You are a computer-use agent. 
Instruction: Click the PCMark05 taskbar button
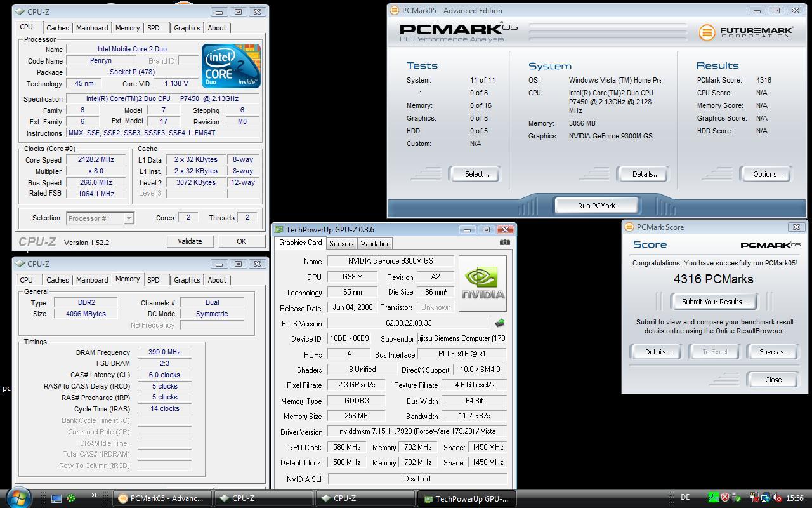tap(162, 498)
